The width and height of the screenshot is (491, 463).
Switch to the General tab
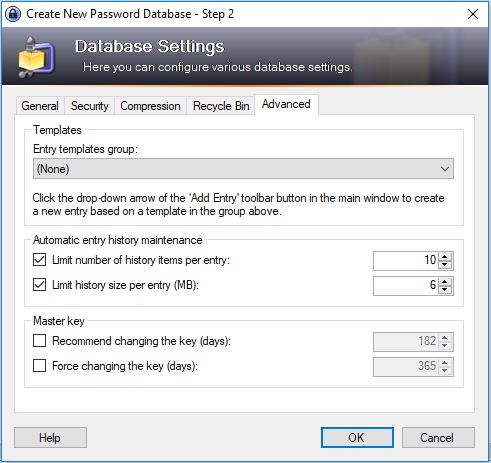[40, 106]
